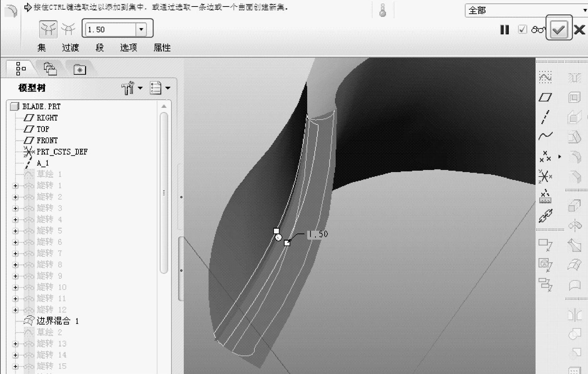The image size is (588, 374).
Task: Click the green checkmark to accept the round feature
Action: point(559,29)
